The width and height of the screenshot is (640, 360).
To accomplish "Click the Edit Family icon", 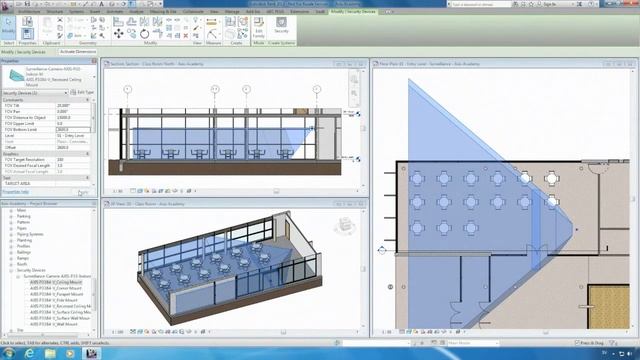I will (x=259, y=27).
